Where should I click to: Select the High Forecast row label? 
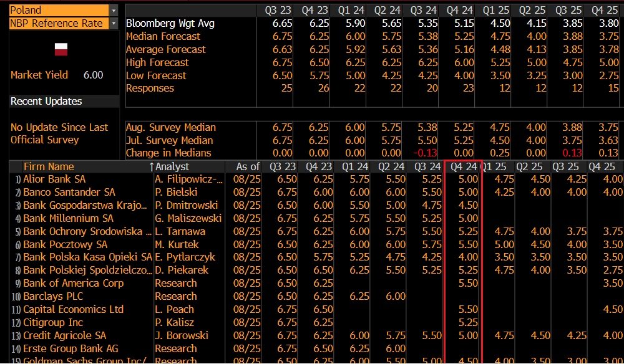point(157,63)
